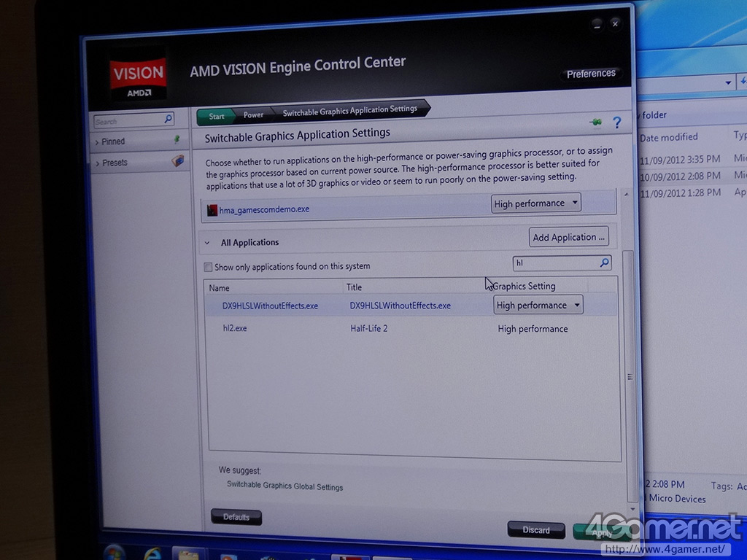Open graphics dropdown for hma_gamescomdemo.exe
This screenshot has width=747, height=560.
pos(536,203)
